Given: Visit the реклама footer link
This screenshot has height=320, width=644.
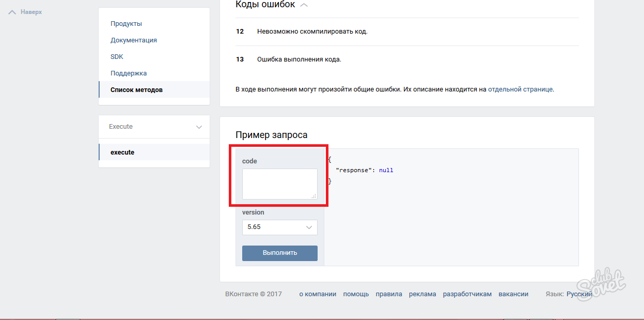Looking at the screenshot, I should tap(422, 294).
